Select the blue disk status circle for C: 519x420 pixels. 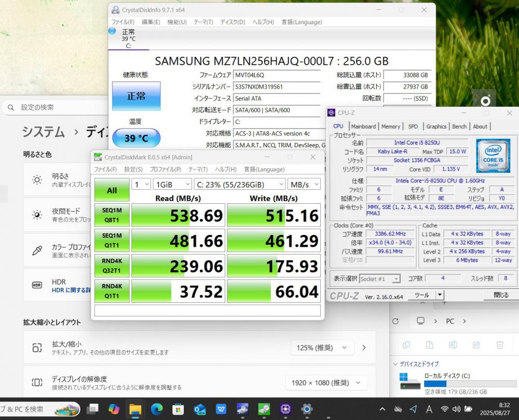[112, 31]
